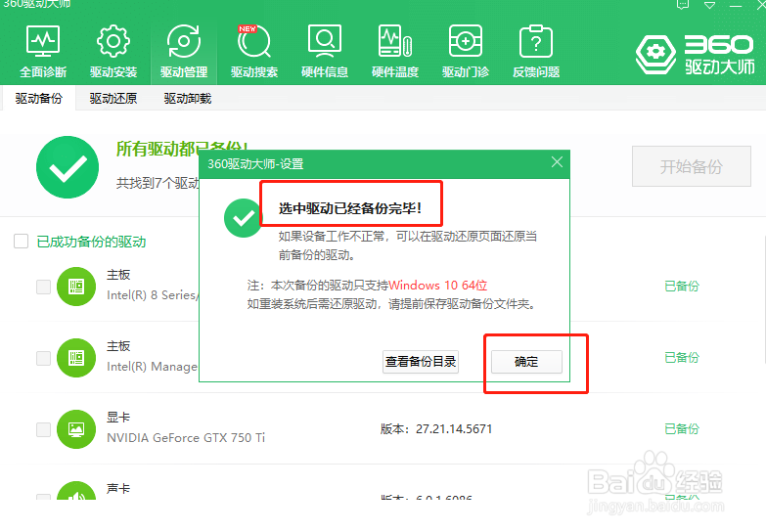The width and height of the screenshot is (766, 532).
Task: Click the feedback message icon in title bar
Action: pyautogui.click(x=683, y=5)
